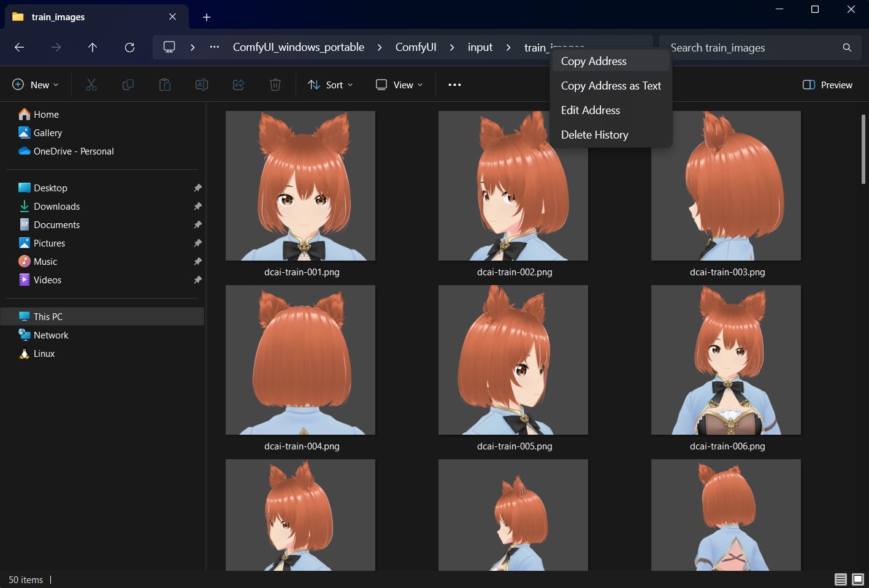Viewport: 869px width, 588px height.
Task: Go back to the previous folder
Action: pos(19,47)
